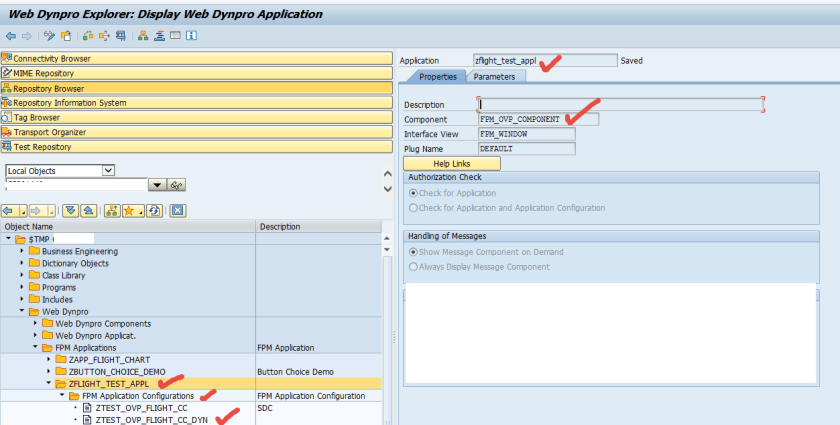Open the Local Objects dropdown
840x425 pixels.
click(109, 171)
